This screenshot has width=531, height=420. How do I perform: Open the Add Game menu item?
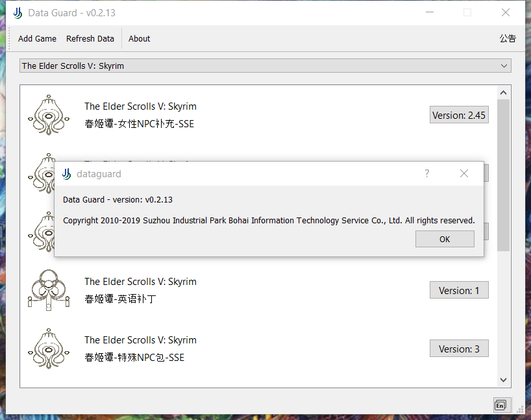pyautogui.click(x=37, y=38)
